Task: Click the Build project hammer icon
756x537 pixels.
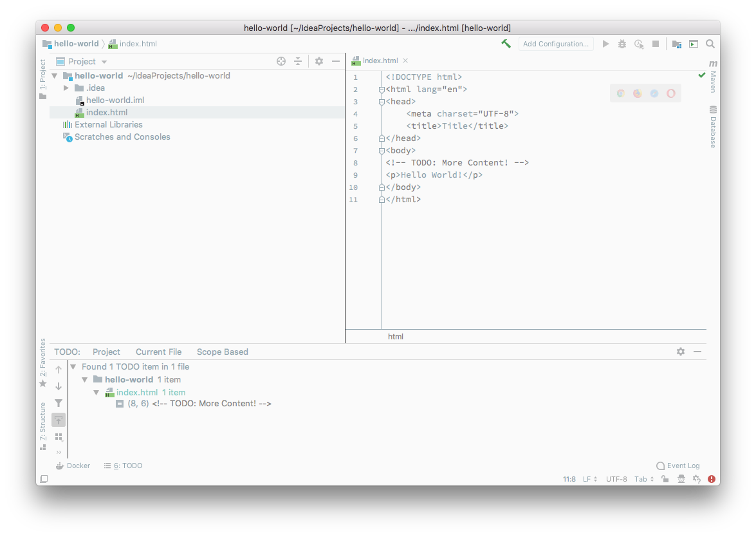Action: pos(506,44)
